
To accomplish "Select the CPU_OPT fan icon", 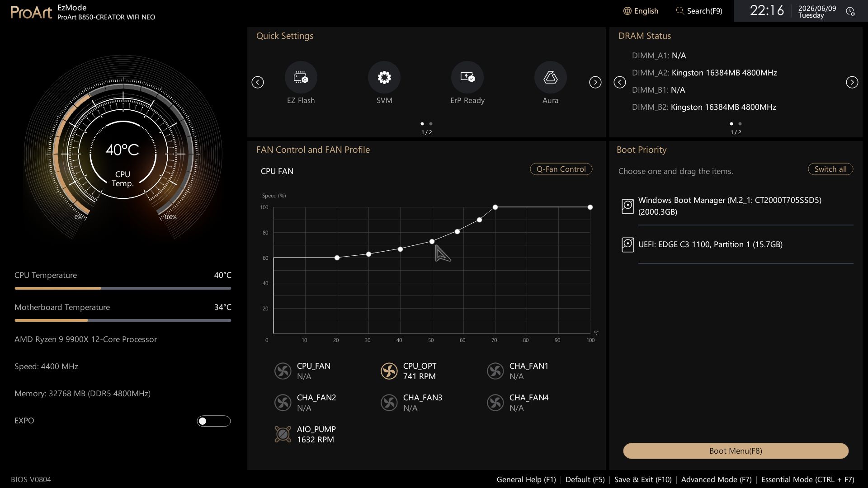I will pyautogui.click(x=389, y=371).
